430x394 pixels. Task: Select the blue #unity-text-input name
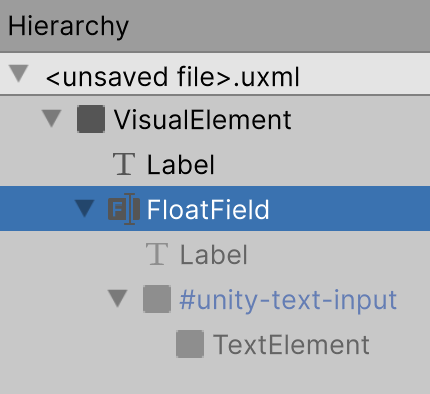288,300
